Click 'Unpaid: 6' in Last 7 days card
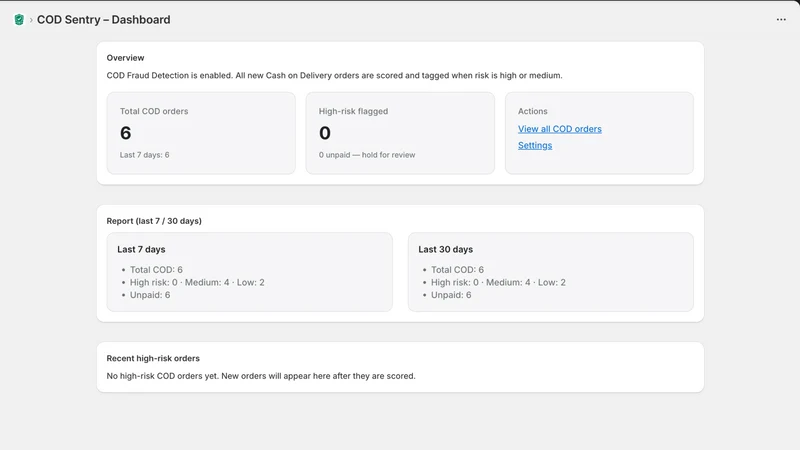This screenshot has height=450, width=800. 150,295
